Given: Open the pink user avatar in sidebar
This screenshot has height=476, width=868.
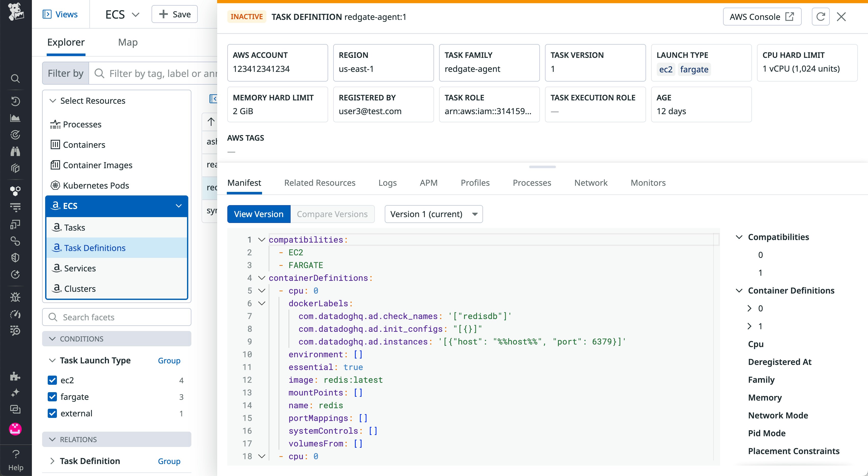Looking at the screenshot, I should [16, 429].
